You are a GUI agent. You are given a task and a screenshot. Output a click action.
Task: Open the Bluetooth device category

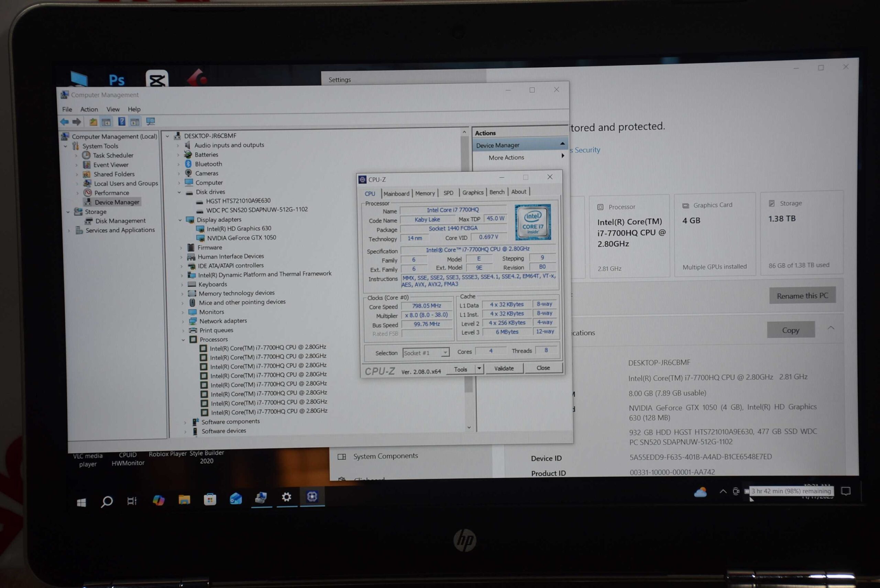(x=208, y=164)
